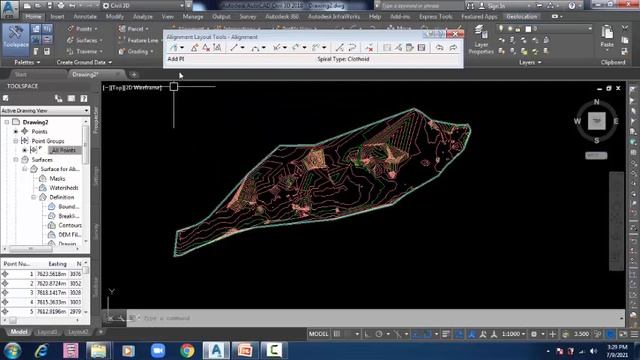Click Annotation Monitor plus icon in status bar
Viewport: 640px width, 360px height.
tap(553, 334)
